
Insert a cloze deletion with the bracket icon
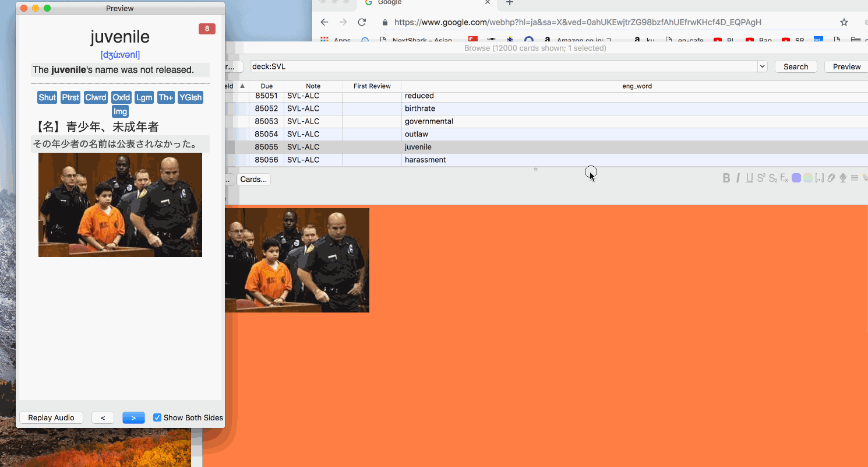pyautogui.click(x=819, y=178)
